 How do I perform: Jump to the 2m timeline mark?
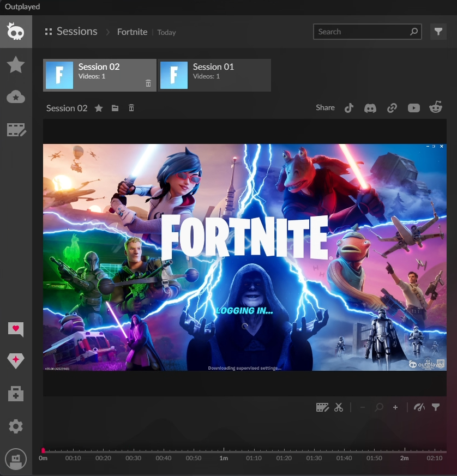[x=404, y=458]
